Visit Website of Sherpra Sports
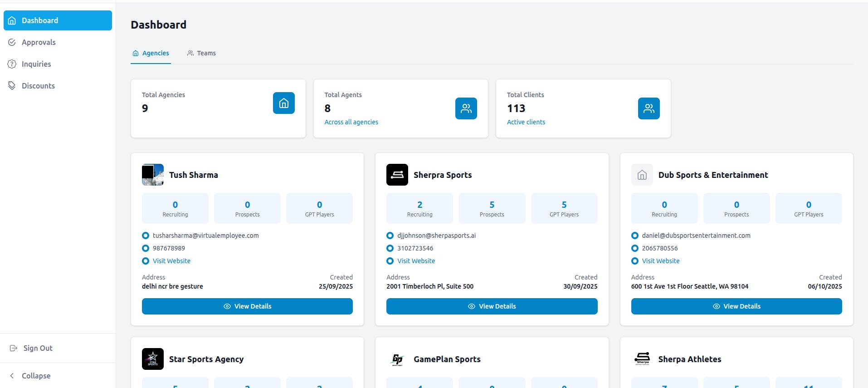 pos(416,261)
